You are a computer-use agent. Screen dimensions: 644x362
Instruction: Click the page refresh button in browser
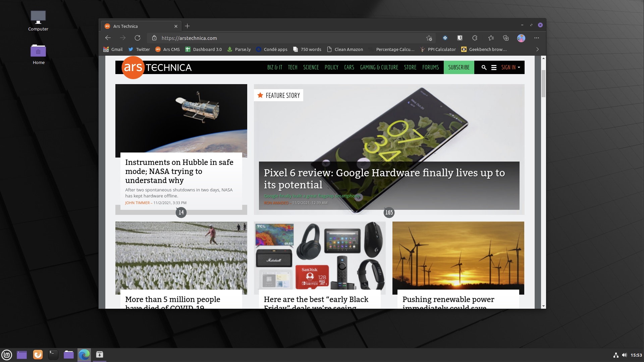pyautogui.click(x=138, y=38)
